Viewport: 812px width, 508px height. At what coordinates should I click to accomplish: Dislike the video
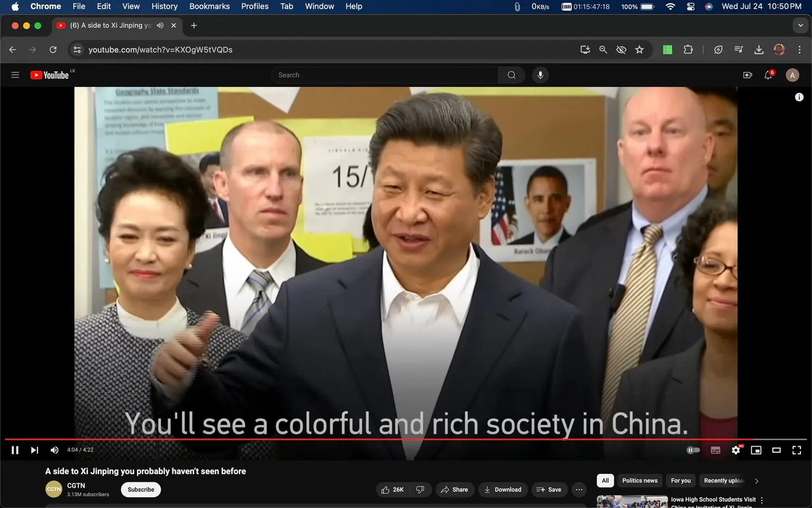(420, 489)
